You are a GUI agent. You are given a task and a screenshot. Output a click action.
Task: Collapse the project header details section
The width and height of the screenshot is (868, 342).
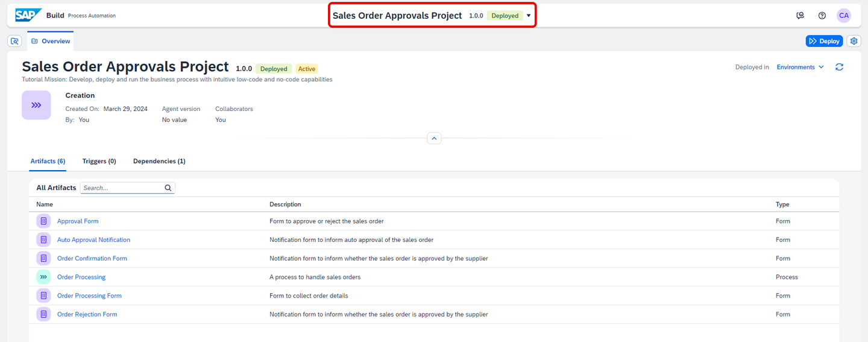434,138
